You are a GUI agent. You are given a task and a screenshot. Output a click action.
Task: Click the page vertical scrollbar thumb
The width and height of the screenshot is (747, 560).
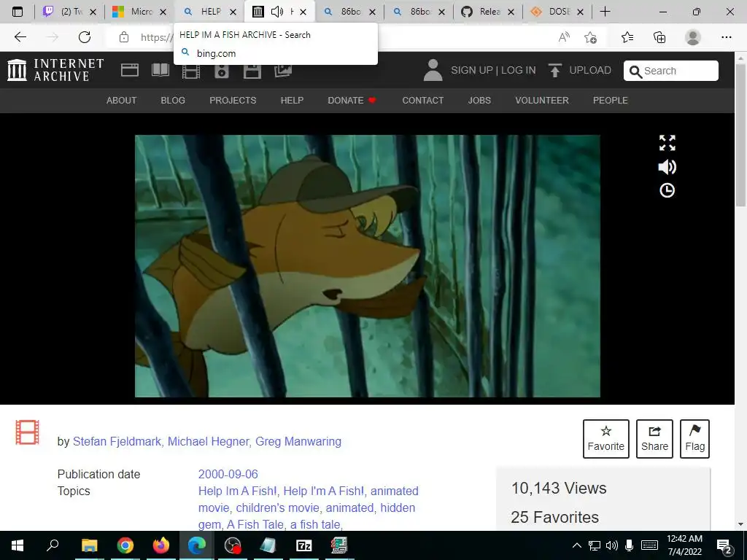[740, 135]
